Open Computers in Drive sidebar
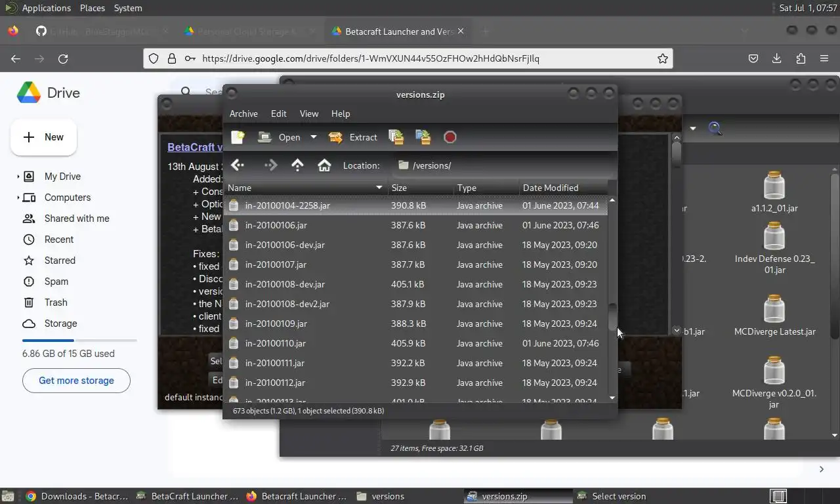 (x=68, y=198)
